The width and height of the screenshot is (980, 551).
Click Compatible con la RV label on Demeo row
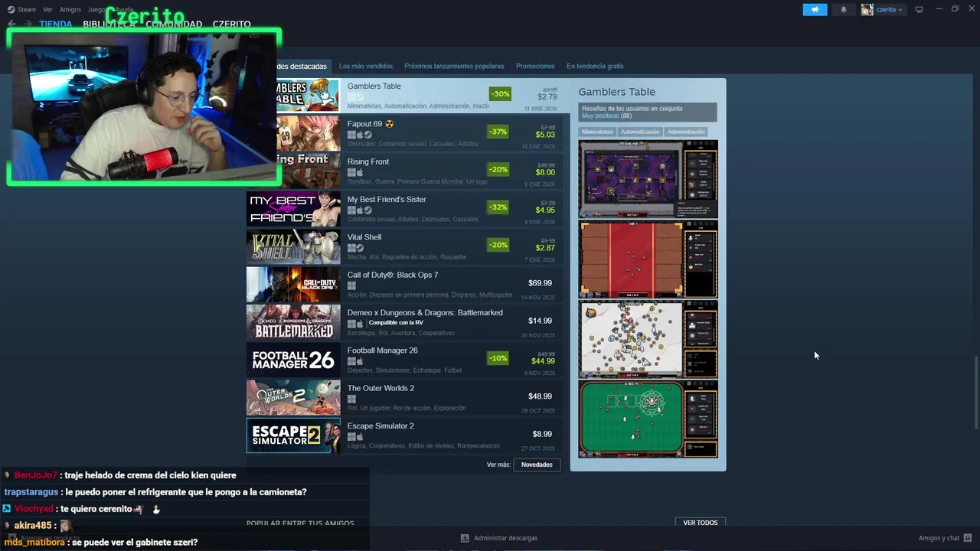(396, 323)
